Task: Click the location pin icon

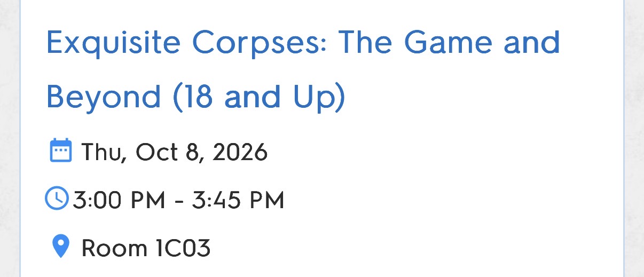Action: click(60, 246)
